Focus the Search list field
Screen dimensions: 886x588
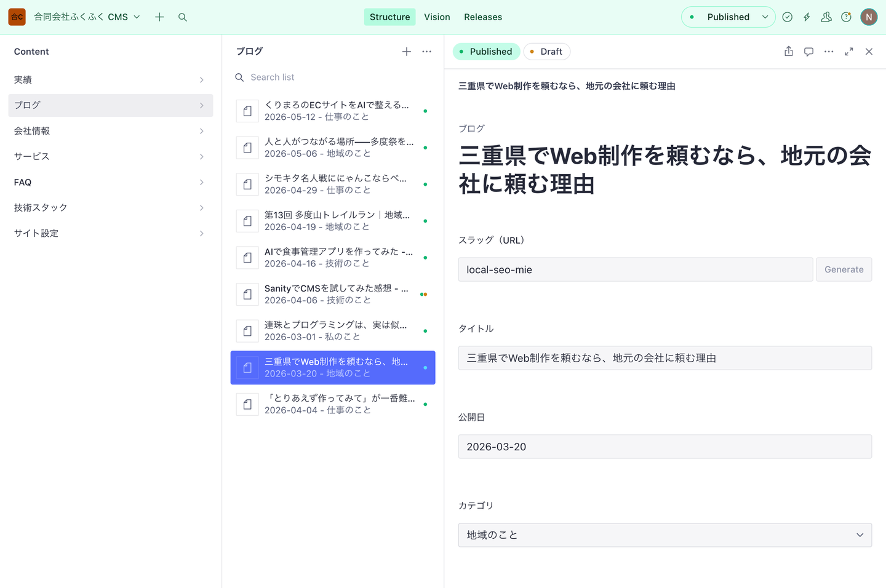(x=333, y=77)
